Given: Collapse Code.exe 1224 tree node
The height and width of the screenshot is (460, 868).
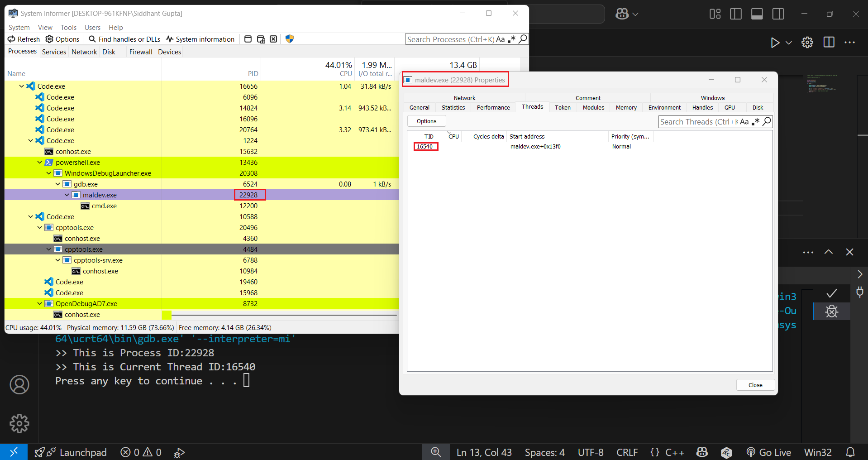Looking at the screenshot, I should point(30,140).
